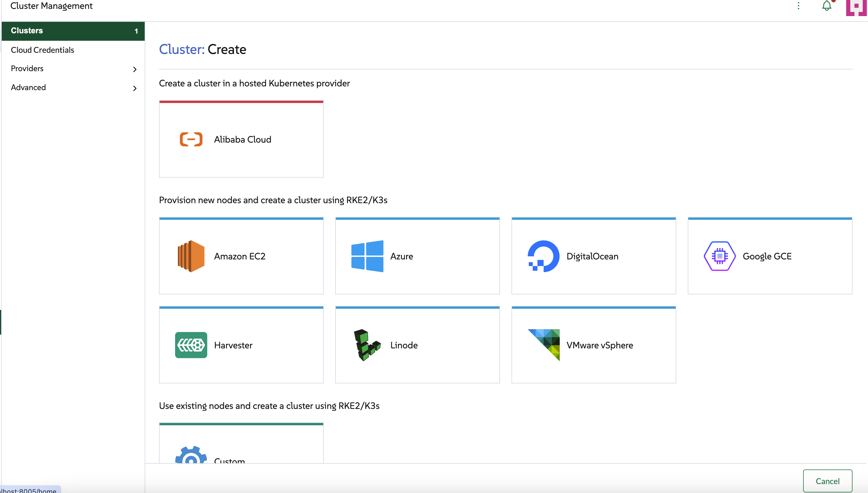Click the cluster count badge showing 1
This screenshot has width=868, height=493.
click(136, 31)
